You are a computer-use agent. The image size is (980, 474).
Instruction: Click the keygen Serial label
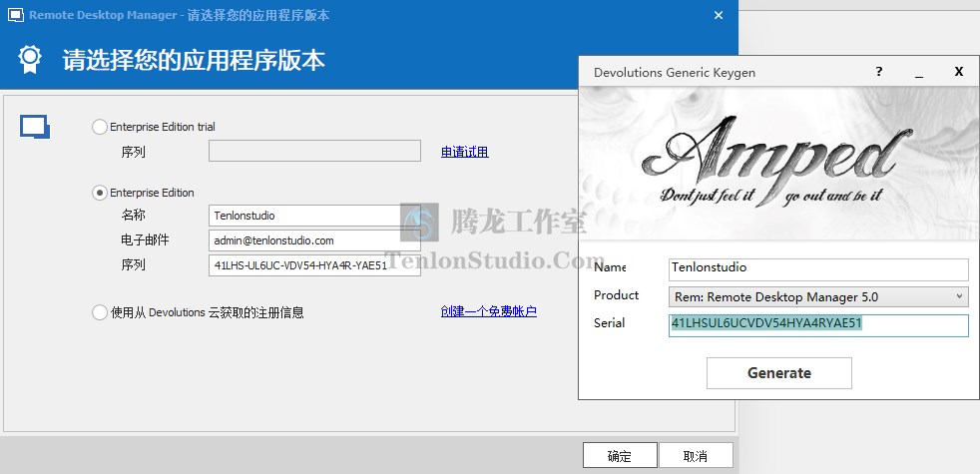pos(610,322)
